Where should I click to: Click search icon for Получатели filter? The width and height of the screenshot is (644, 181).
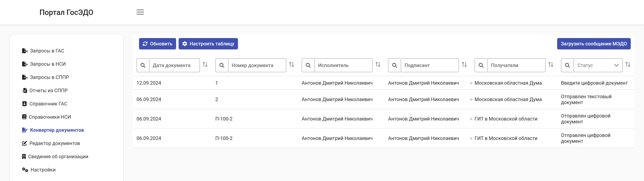click(481, 65)
